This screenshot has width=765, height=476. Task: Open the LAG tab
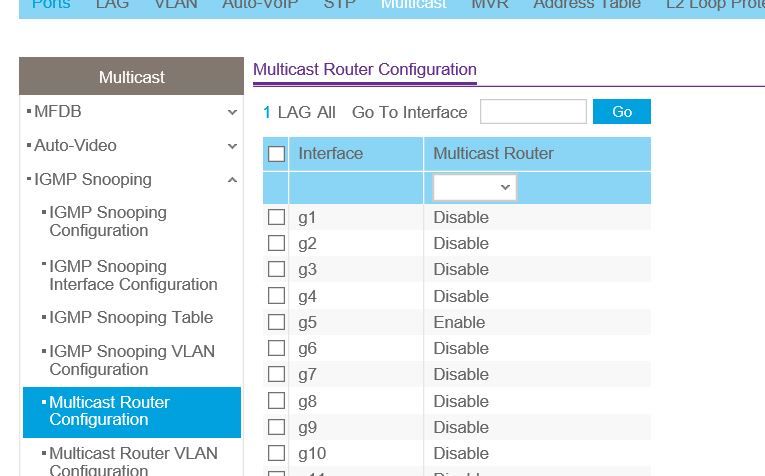pos(112,4)
